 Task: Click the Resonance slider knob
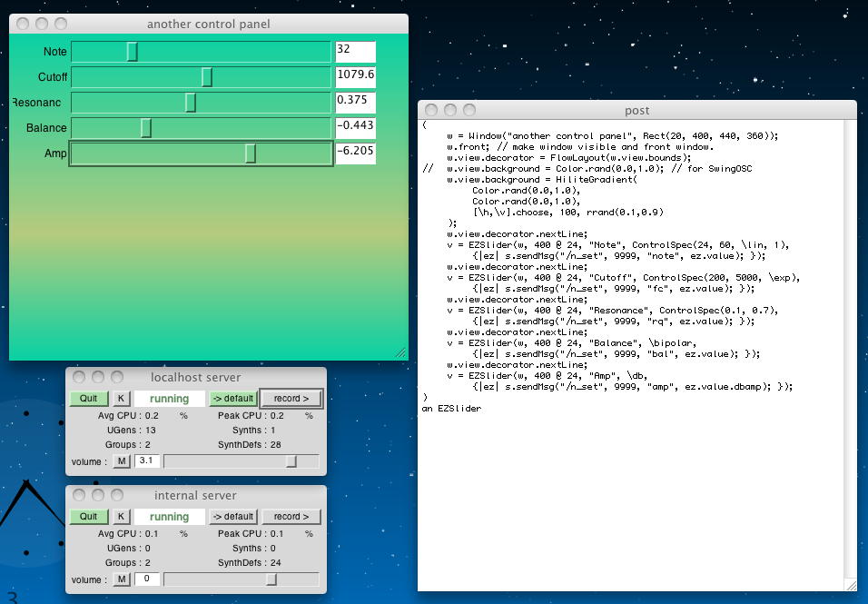tap(191, 103)
